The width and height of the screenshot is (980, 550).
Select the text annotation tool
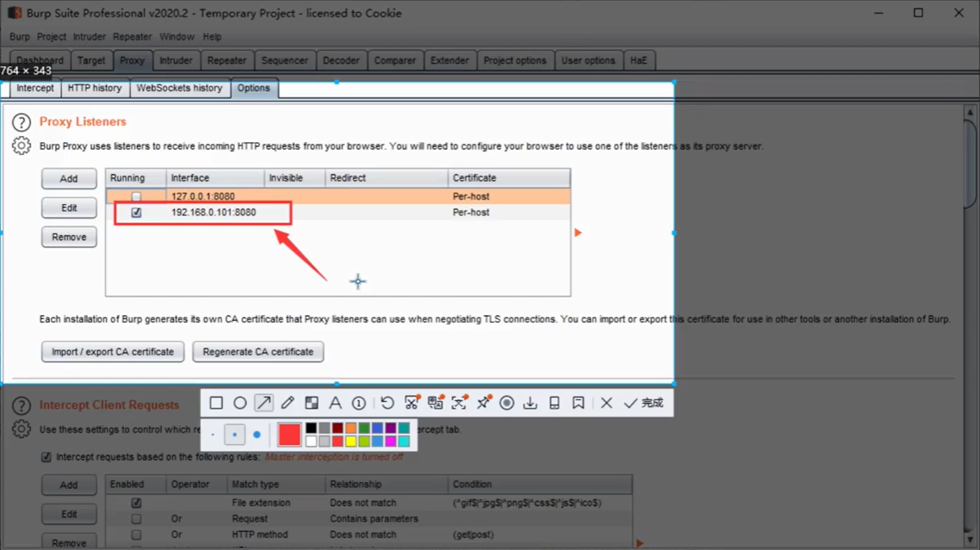point(335,403)
